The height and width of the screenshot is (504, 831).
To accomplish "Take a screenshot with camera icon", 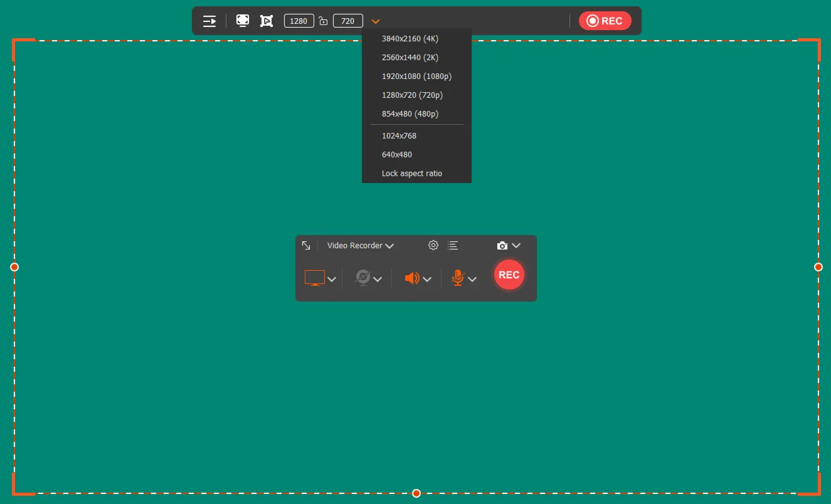I will [502, 246].
